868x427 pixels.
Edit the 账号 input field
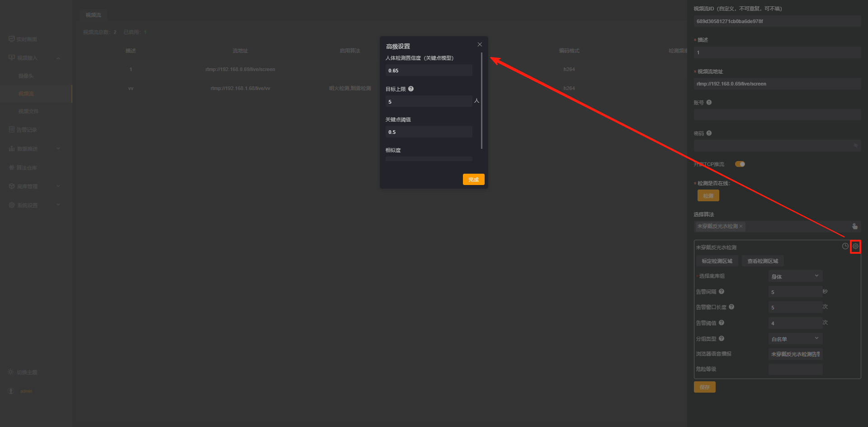coord(777,114)
